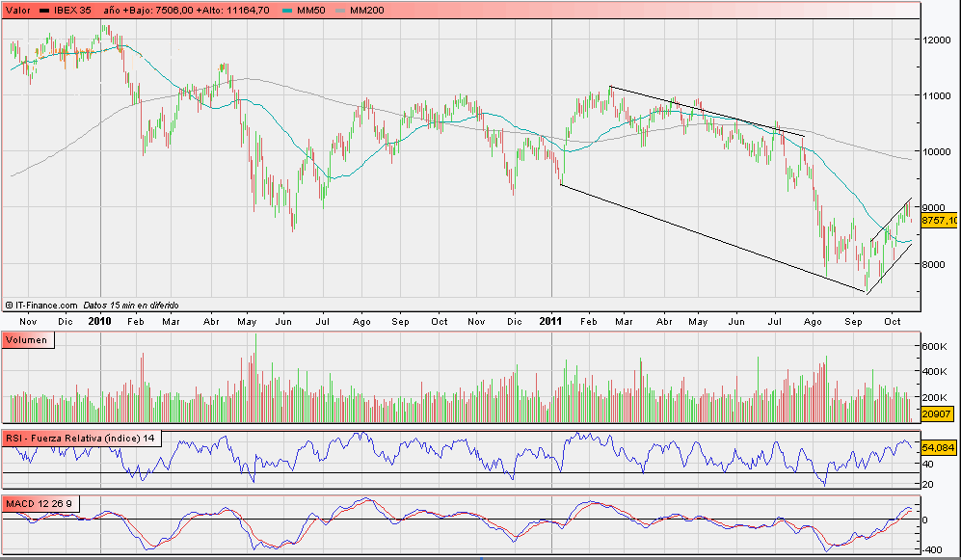Select the Valor header label

(17, 11)
